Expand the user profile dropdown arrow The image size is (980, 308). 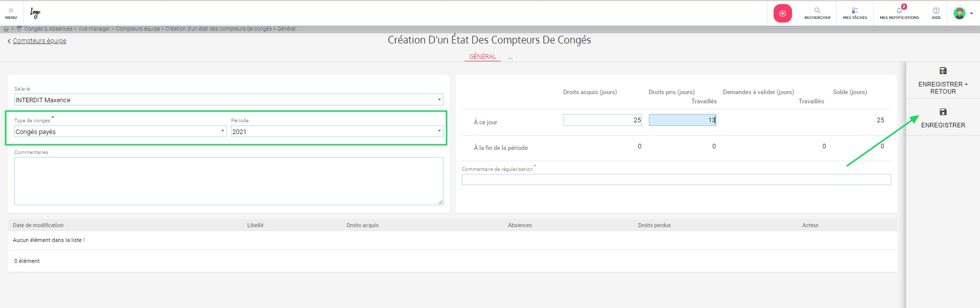pyautogui.click(x=971, y=13)
